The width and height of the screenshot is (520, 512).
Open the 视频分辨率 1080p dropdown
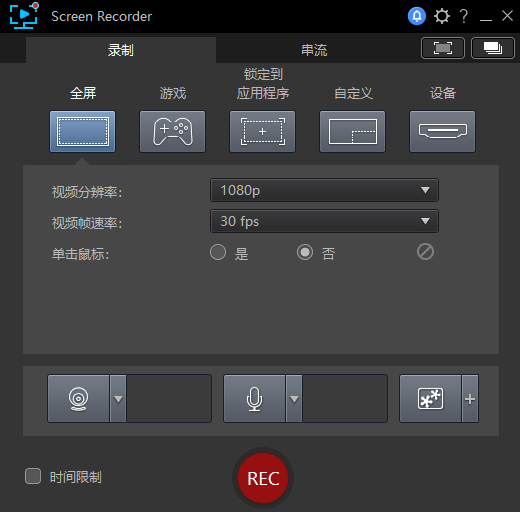(324, 190)
